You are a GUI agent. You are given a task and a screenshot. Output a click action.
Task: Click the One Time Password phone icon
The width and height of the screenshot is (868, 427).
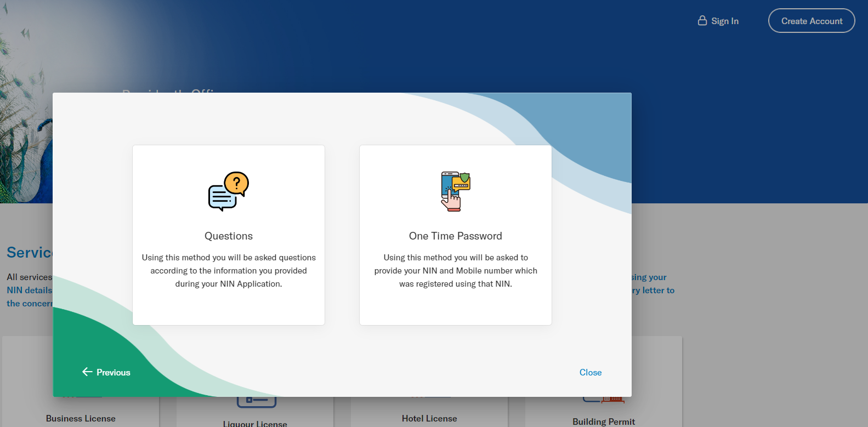[x=456, y=191]
